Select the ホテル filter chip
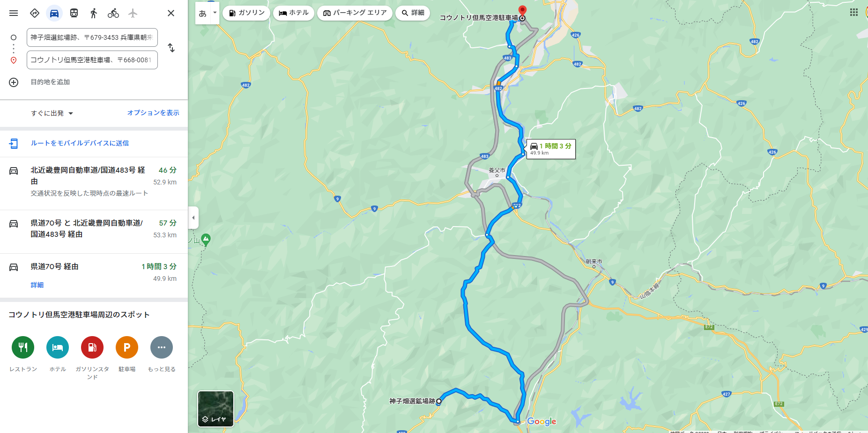Viewport: 868px width, 433px height. [x=294, y=13]
